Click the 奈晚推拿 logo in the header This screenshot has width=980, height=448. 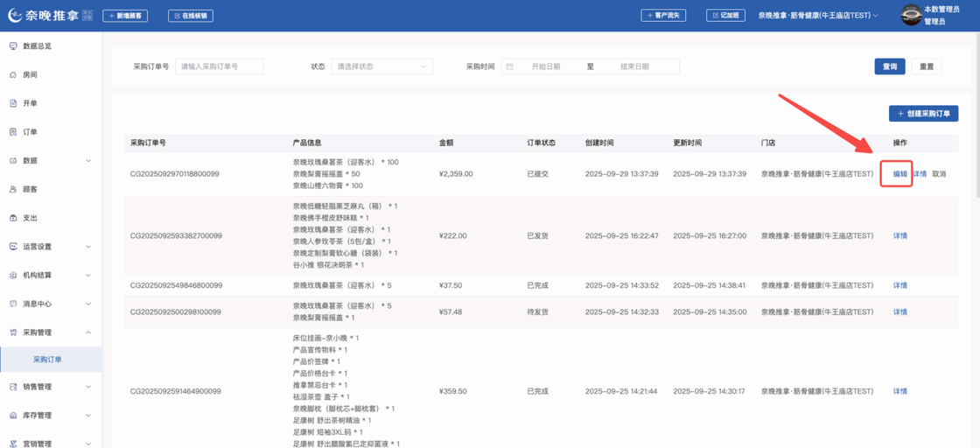pyautogui.click(x=43, y=16)
